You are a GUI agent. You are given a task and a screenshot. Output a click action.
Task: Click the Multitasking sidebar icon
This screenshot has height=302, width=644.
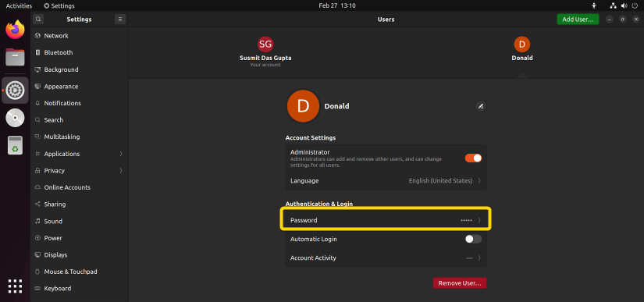pos(37,137)
